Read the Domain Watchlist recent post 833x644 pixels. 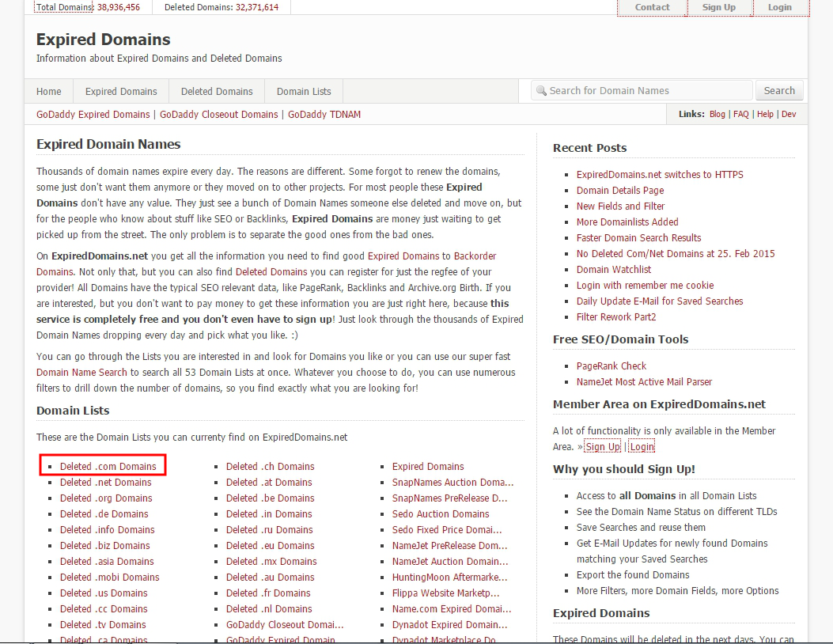(614, 269)
